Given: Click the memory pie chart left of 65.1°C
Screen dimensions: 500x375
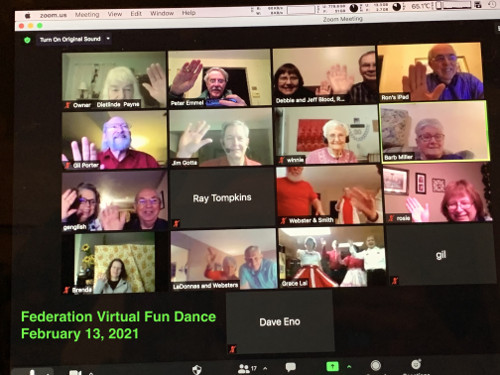Looking at the screenshot, I should [397, 7].
